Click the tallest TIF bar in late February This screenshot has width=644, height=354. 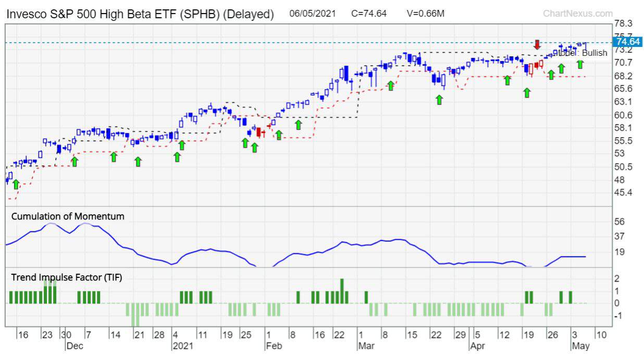point(342,291)
